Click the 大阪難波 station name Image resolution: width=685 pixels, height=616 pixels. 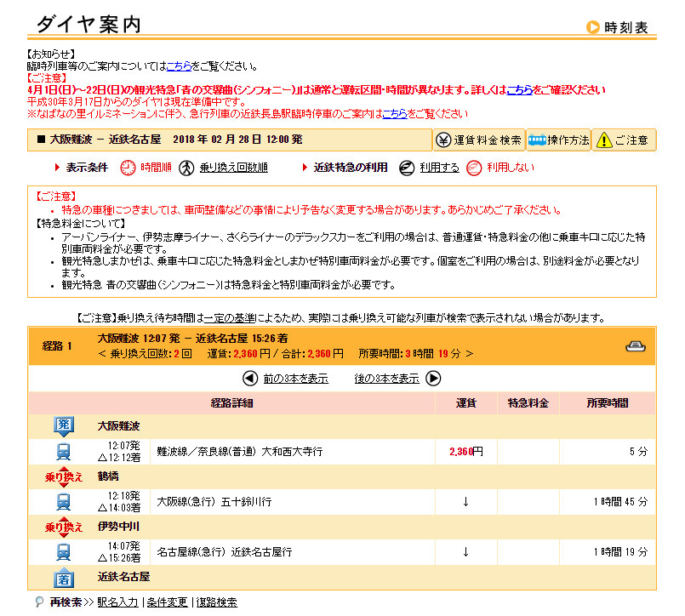pyautogui.click(x=118, y=426)
